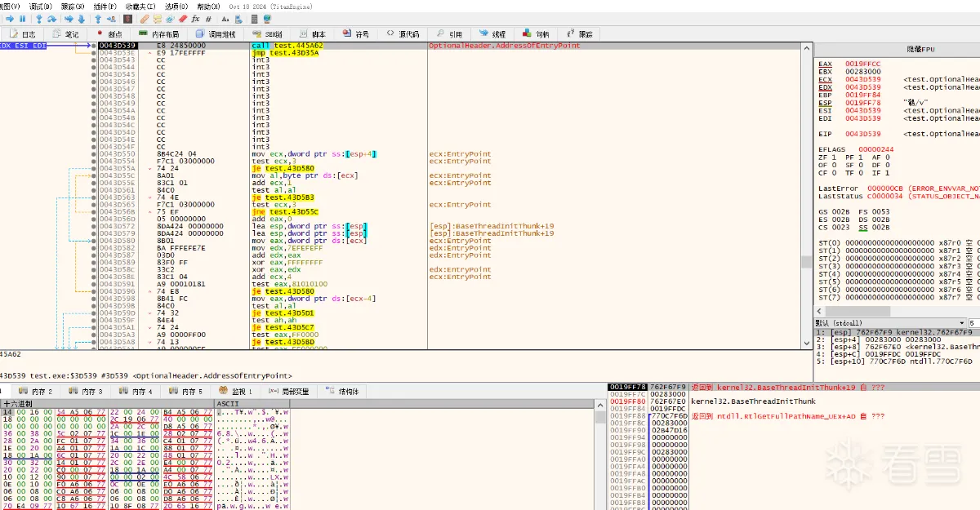Switch to the 句柄 handles tab
980x510 pixels.
[535, 34]
